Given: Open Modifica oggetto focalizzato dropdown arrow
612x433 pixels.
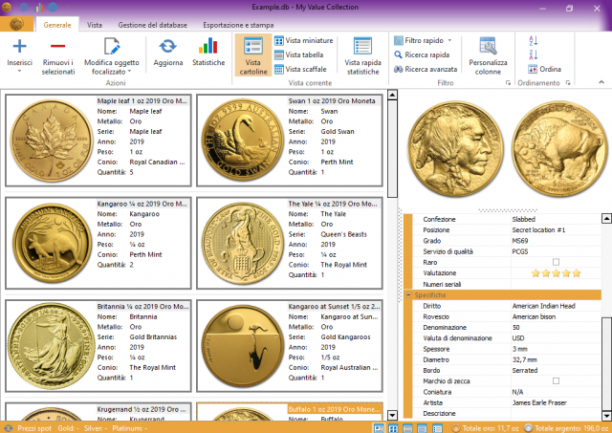Looking at the screenshot, I should tap(129, 71).
